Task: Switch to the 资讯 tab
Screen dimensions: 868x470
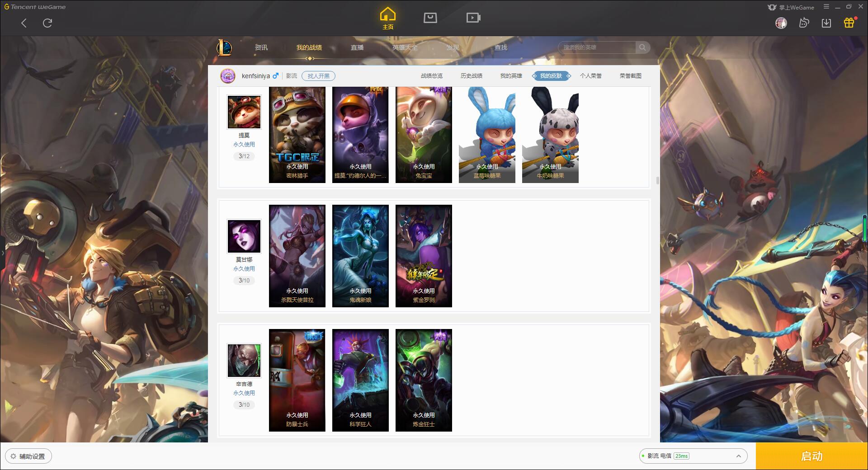Action: tap(261, 47)
